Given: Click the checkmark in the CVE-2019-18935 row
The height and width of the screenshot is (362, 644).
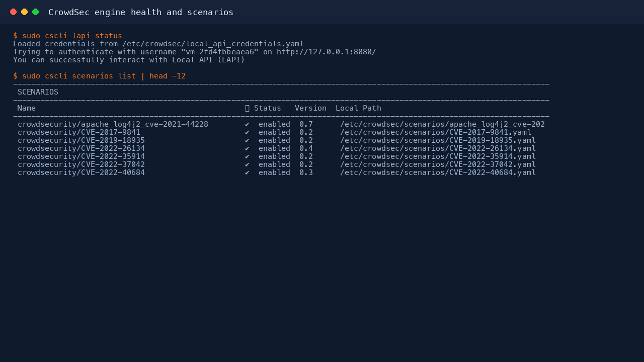Looking at the screenshot, I should pyautogui.click(x=247, y=140).
